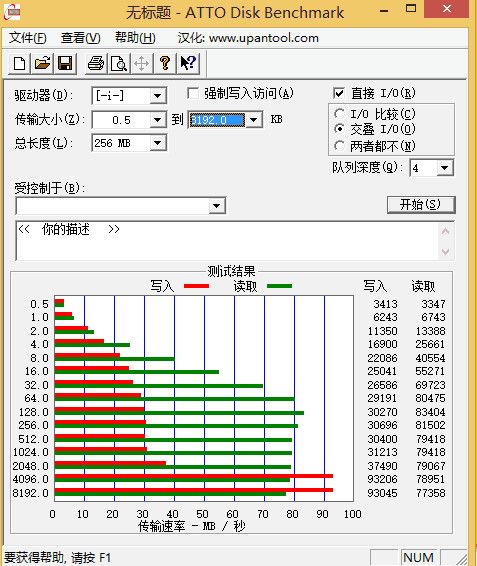Choose the 两者都不 radio option
Screen dimensions: 477x566
pos(339,146)
